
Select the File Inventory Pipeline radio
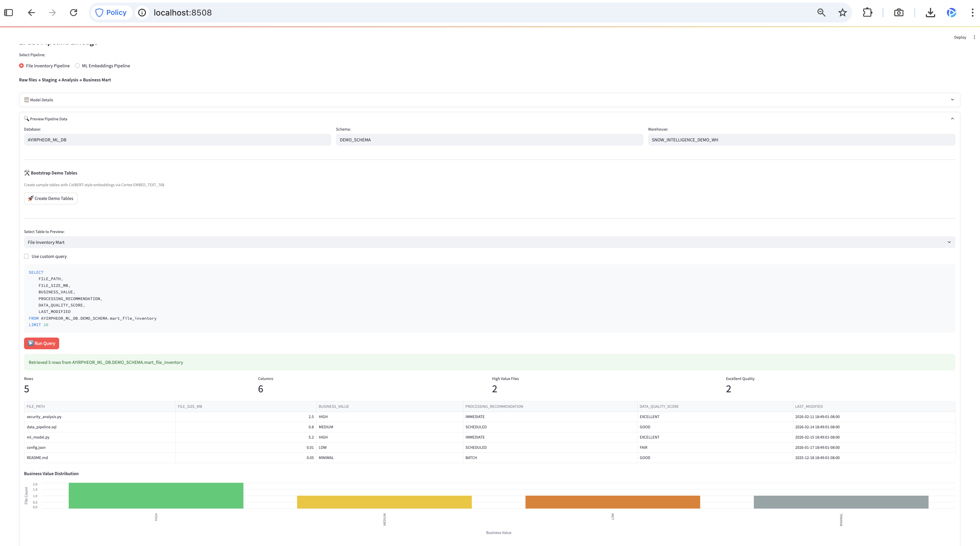22,66
